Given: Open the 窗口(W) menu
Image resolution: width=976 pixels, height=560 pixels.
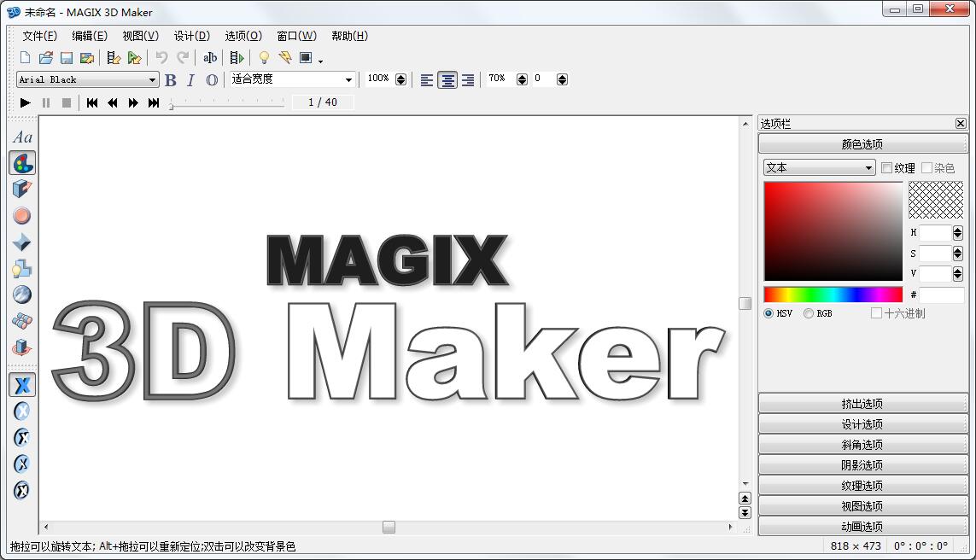Looking at the screenshot, I should pyautogui.click(x=297, y=36).
